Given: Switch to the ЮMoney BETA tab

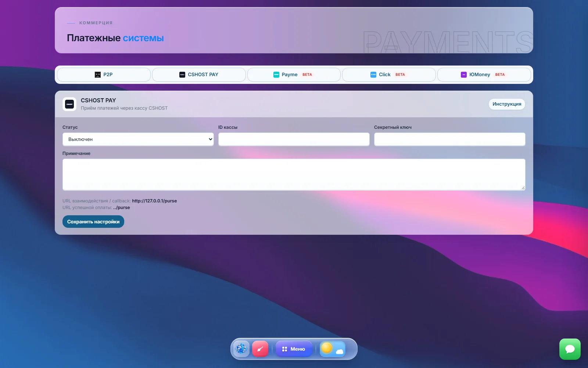Looking at the screenshot, I should click(x=484, y=75).
